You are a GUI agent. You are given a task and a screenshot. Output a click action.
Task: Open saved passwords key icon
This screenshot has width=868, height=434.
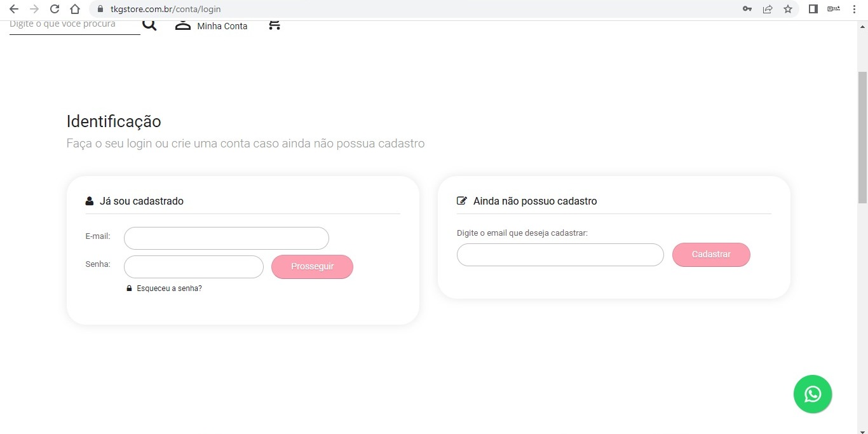(x=747, y=9)
